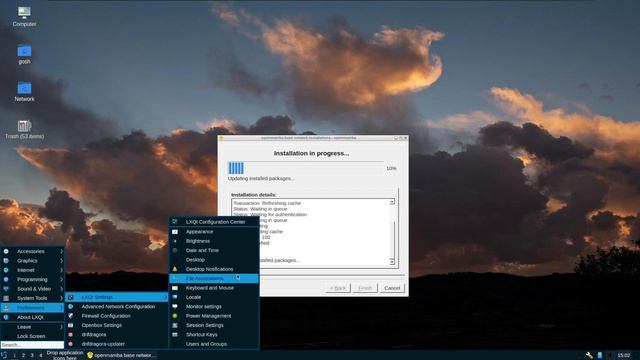This screenshot has height=360, width=640.
Task: Click the wrench tray icon
Action: (x=589, y=356)
